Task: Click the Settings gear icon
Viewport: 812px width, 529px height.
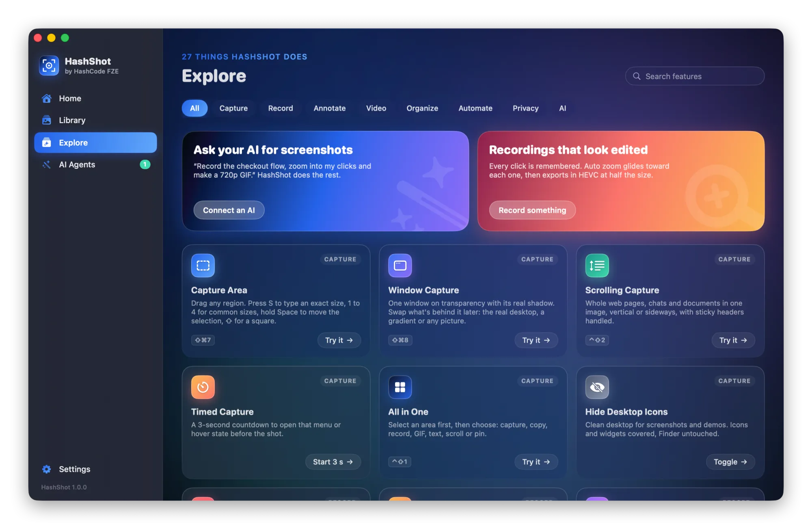Action: pyautogui.click(x=47, y=469)
